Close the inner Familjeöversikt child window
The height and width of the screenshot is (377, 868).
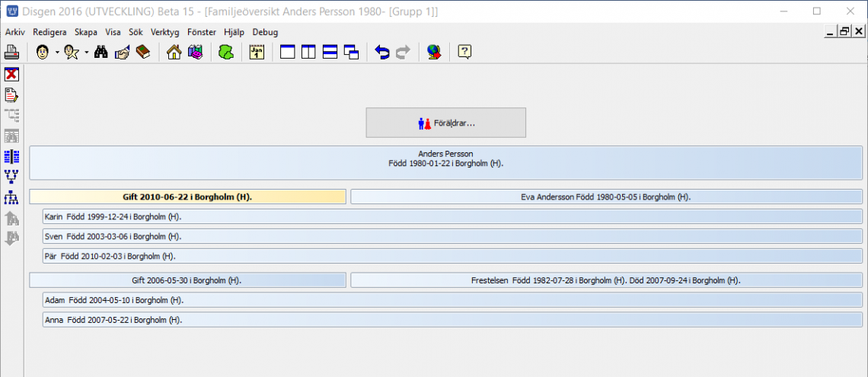(x=858, y=32)
